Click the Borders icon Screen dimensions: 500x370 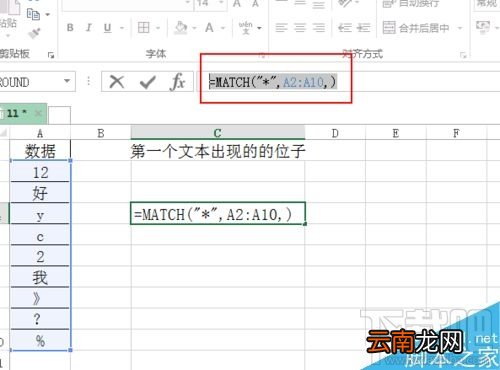(x=144, y=28)
